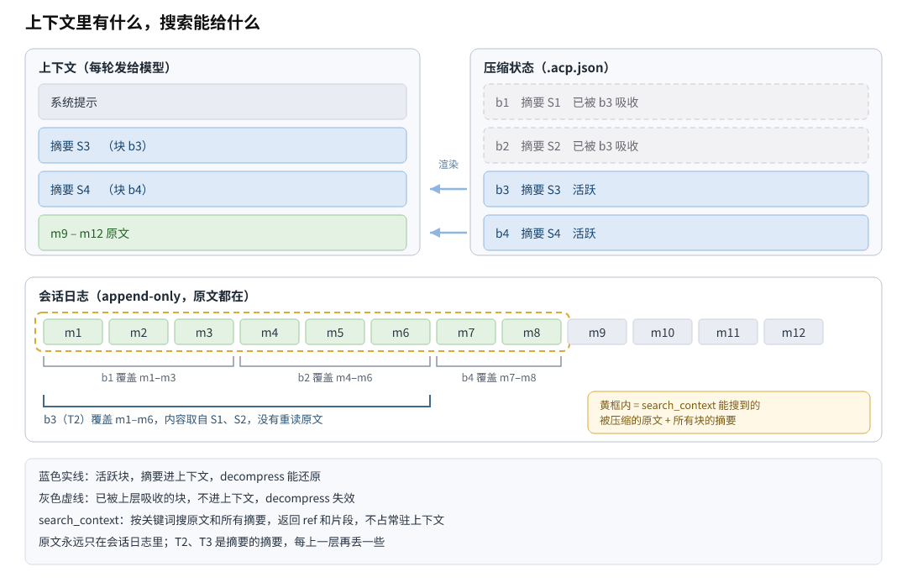Click the b3（T2）覆盖 m1–m6 caption
Viewport: 907px width, 588px height.
pos(183,420)
